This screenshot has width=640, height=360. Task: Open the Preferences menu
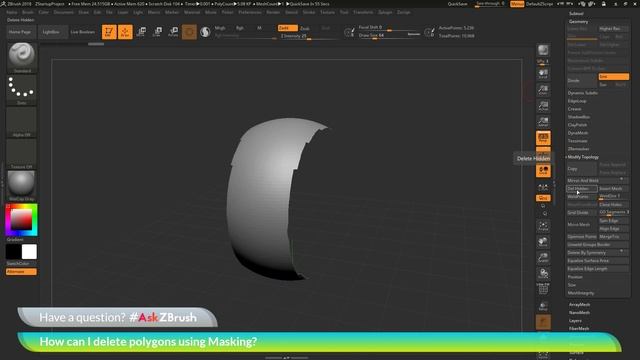250,12
